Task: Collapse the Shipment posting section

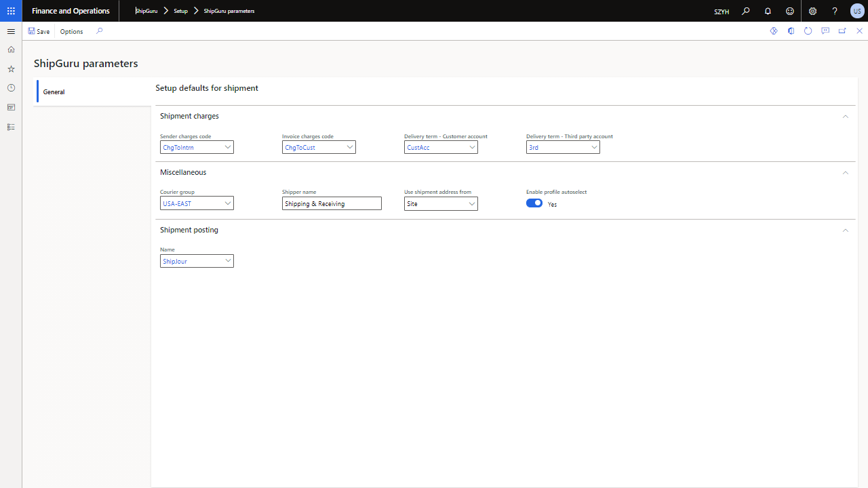Action: click(x=845, y=230)
